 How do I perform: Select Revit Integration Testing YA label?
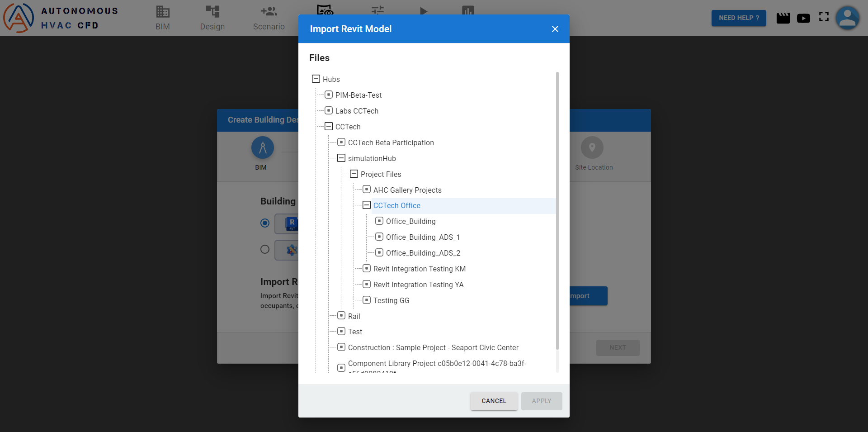pos(419,285)
